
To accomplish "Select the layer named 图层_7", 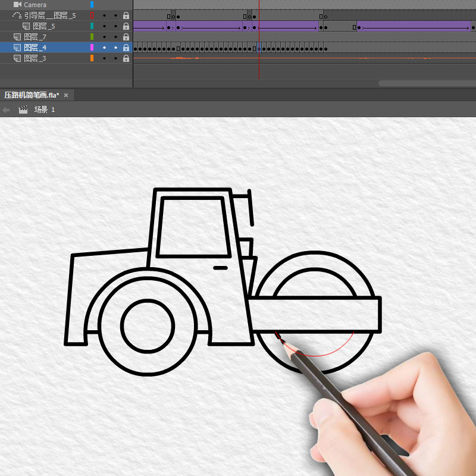I will 35,37.
